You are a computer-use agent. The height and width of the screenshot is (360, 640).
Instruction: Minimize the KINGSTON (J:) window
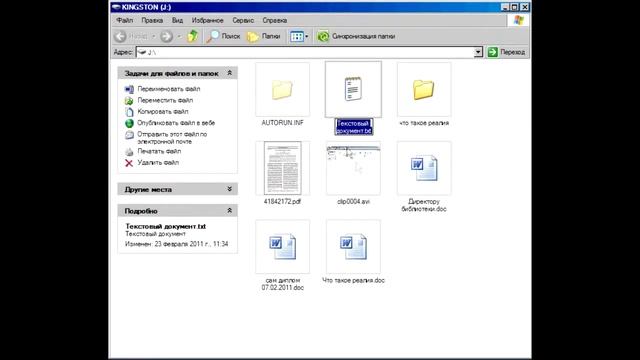coord(505,7)
